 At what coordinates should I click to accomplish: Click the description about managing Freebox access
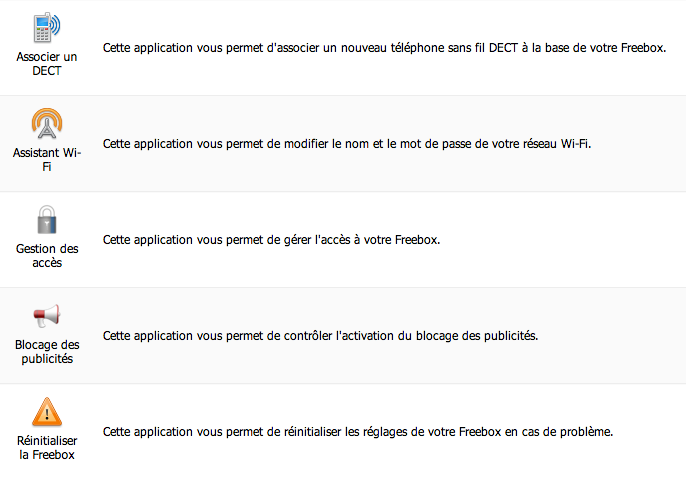(x=271, y=240)
